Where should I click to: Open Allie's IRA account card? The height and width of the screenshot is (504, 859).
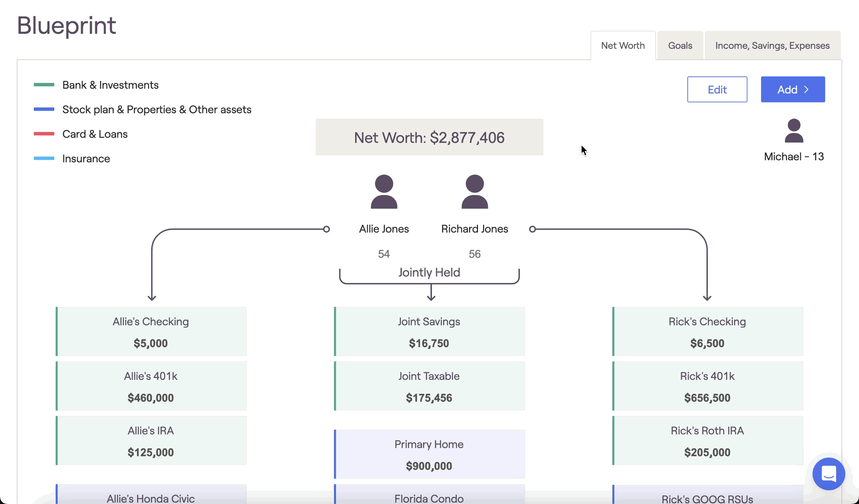[x=151, y=440]
